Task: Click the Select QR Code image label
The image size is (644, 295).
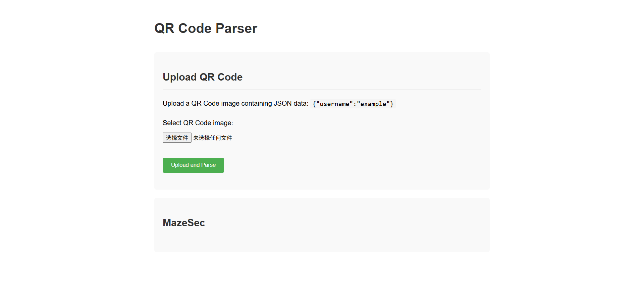Action: click(198, 123)
